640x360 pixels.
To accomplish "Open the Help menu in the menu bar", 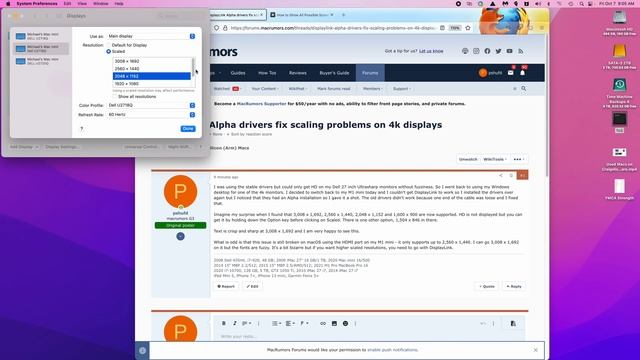I will (x=119, y=4).
